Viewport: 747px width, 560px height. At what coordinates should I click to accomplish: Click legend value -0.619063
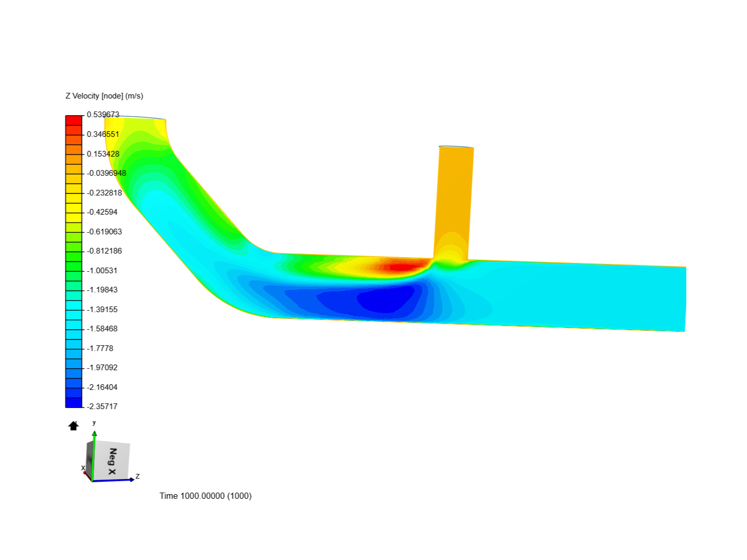(104, 232)
